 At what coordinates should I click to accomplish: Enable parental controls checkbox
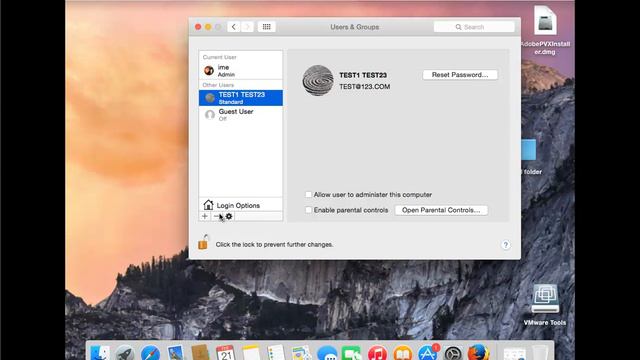coord(309,210)
